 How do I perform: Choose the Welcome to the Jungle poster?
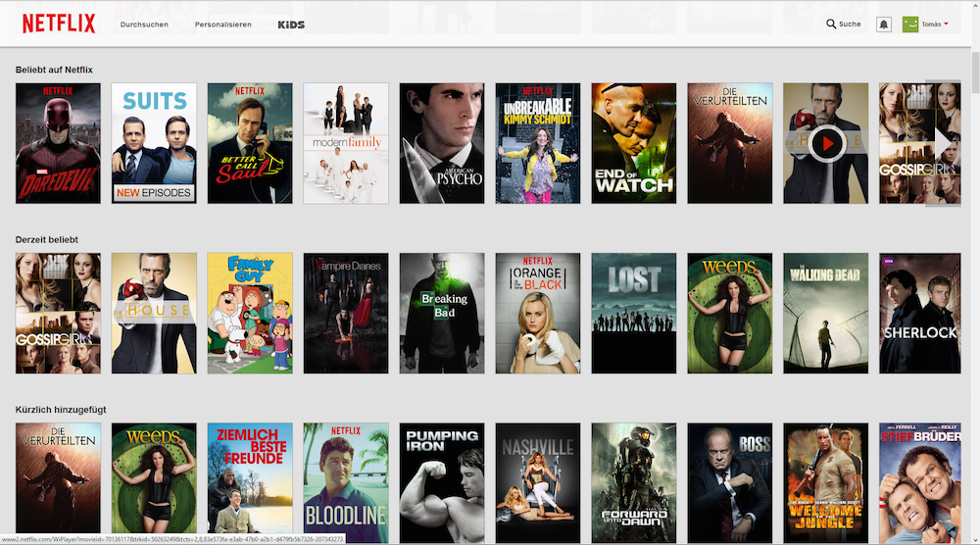point(825,482)
